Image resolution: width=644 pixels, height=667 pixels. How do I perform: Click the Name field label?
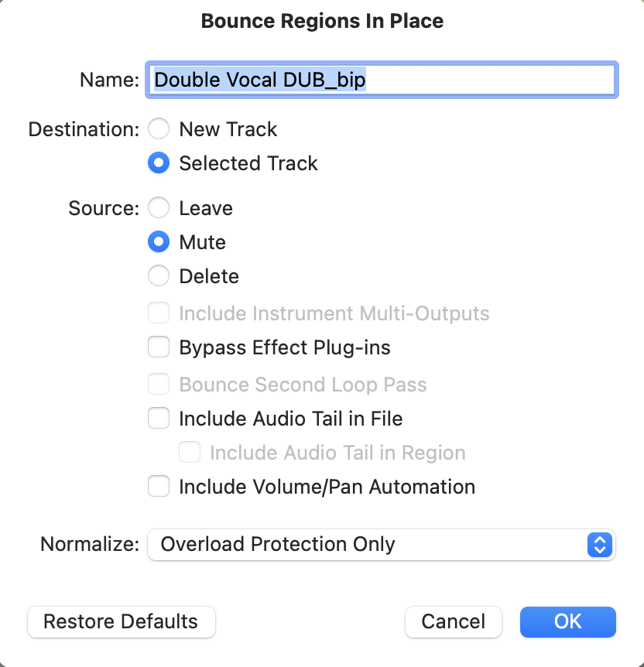109,80
